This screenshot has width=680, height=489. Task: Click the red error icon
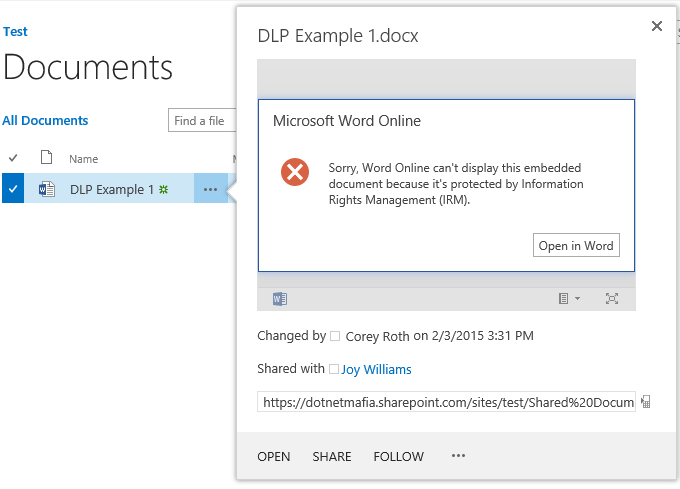(295, 172)
